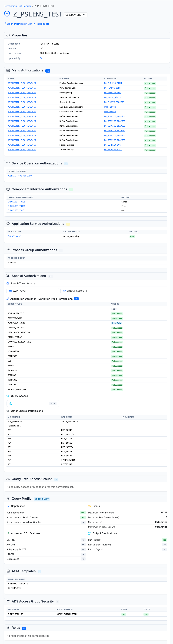
Task: Click the DATA_MOVER card
Action: [x=33, y=291]
